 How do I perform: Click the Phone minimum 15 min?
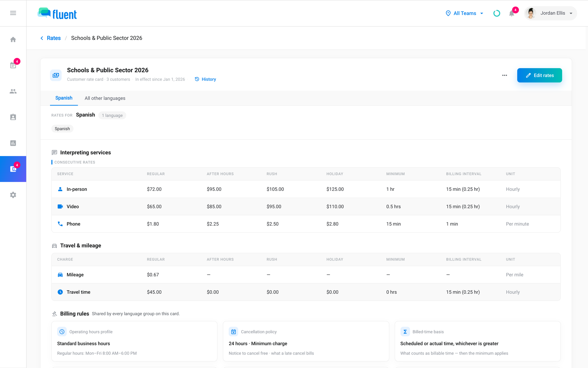click(x=393, y=224)
